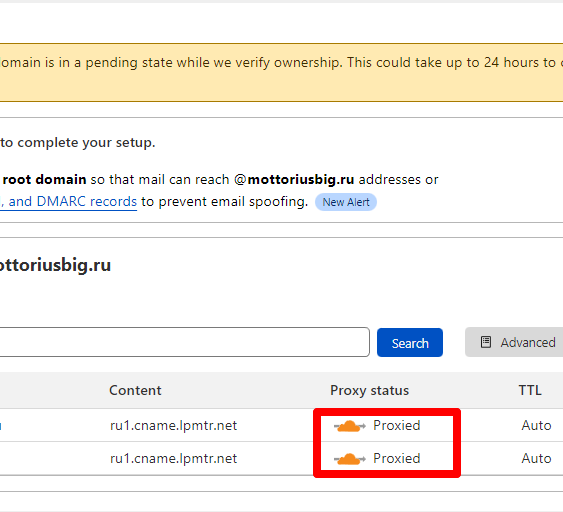Click the orange cloud icon in second row
The height and width of the screenshot is (512, 563).
tap(349, 459)
